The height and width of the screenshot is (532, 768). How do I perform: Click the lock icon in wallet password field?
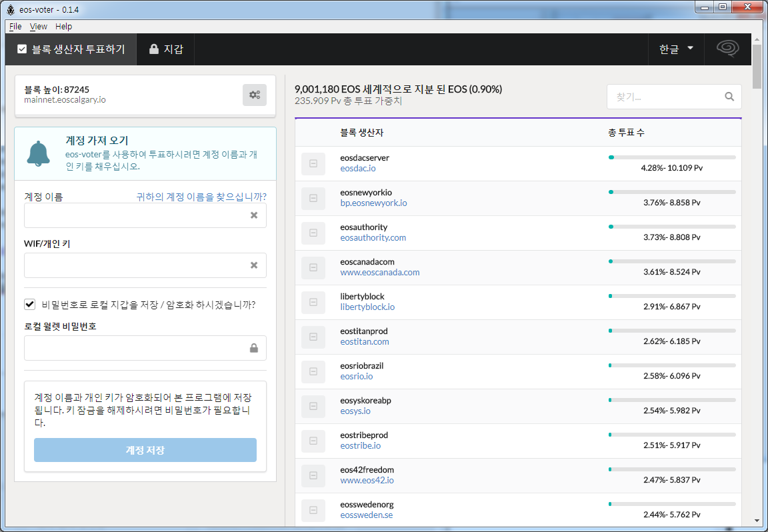[x=254, y=348]
